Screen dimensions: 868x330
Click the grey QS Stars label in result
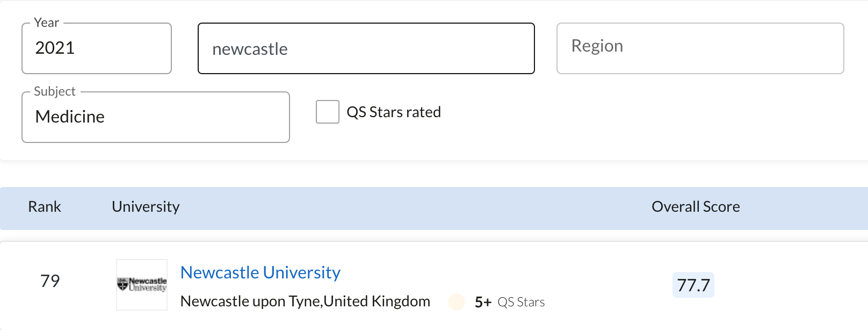(521, 302)
